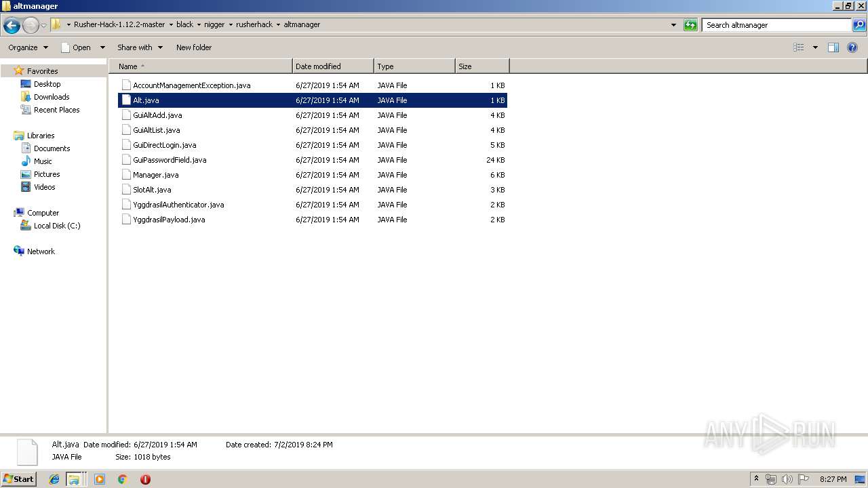The height and width of the screenshot is (488, 868).
Task: Open the address bar history dropdown arrow
Action: point(673,25)
